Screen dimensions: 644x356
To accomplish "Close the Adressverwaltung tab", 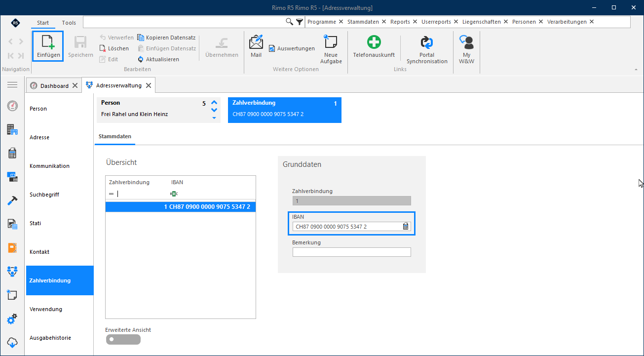I will point(149,85).
